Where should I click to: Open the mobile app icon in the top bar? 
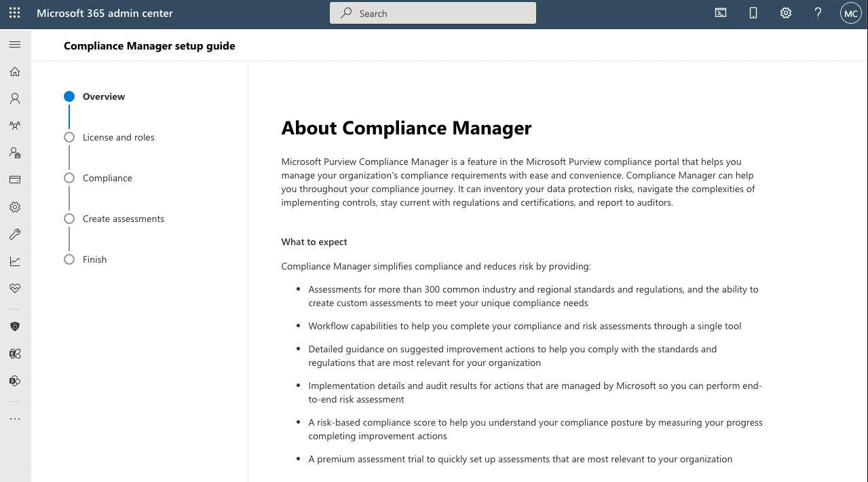coord(753,12)
